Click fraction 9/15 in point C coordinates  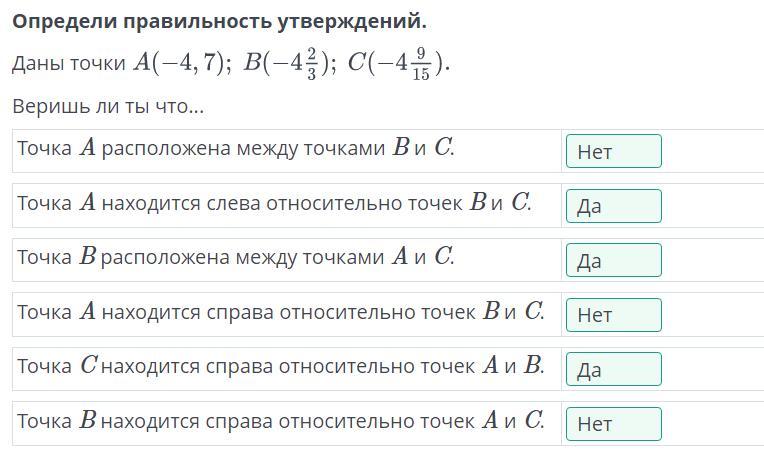point(421,64)
